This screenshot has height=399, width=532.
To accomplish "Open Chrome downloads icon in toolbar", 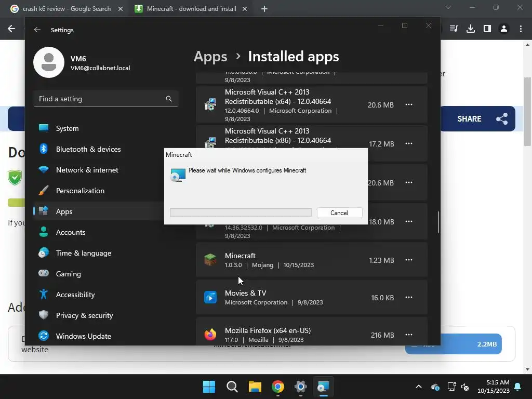I will (471, 29).
